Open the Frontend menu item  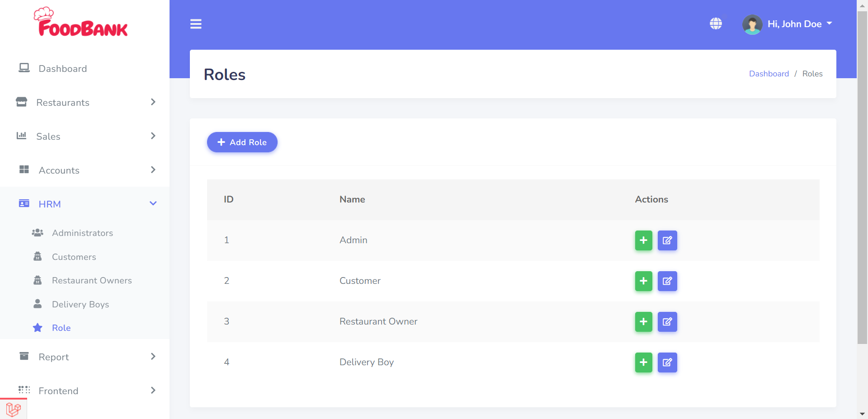click(59, 391)
